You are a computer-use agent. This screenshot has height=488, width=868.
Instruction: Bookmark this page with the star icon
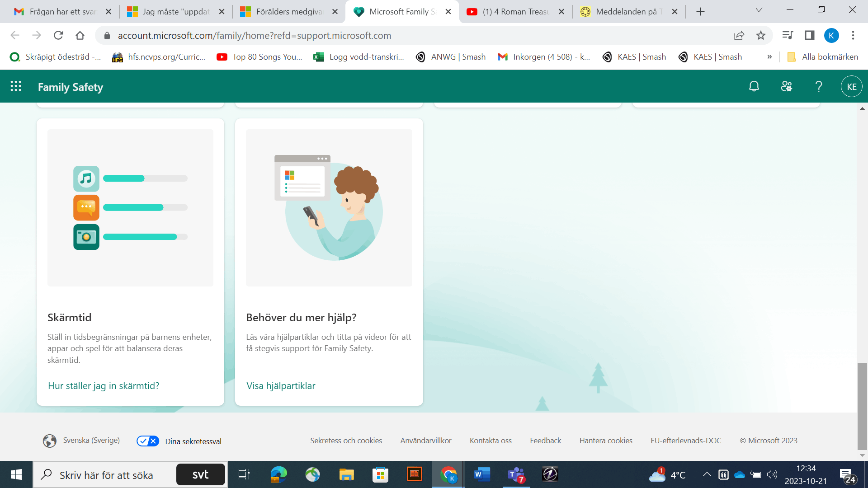coord(761,35)
